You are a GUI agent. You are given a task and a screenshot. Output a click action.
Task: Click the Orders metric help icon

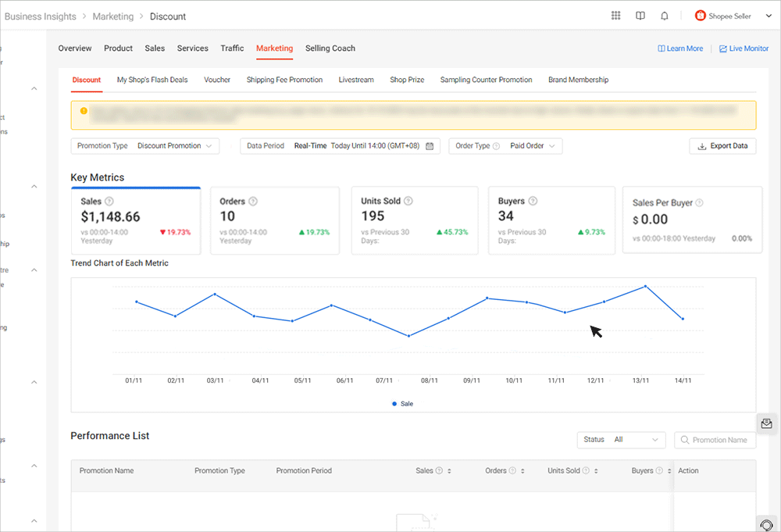(253, 202)
